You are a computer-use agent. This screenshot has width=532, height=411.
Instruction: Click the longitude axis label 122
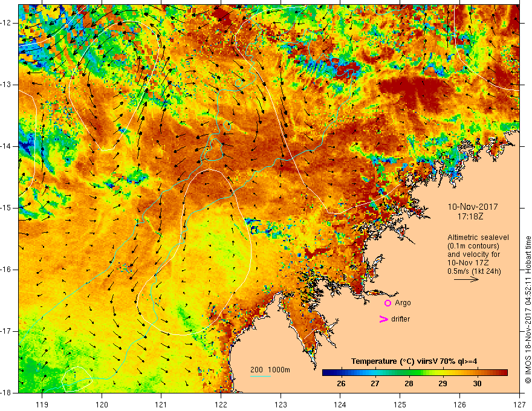pos(221,404)
